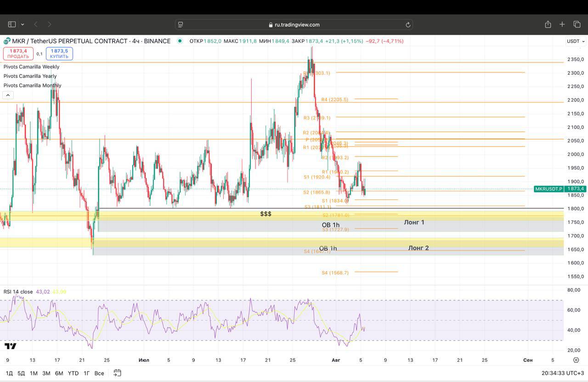Click the TradingView logo on chart
Screen dimensions: 588x382
[11, 346]
